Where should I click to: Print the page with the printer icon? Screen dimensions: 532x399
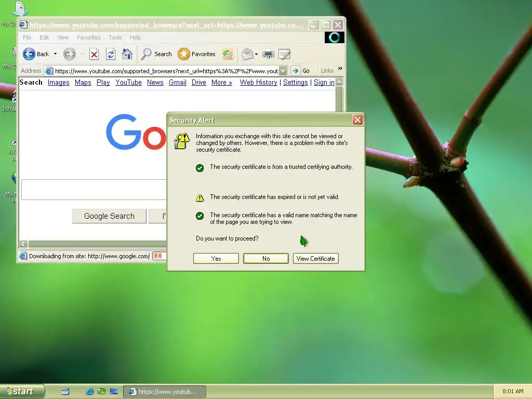[x=268, y=54]
